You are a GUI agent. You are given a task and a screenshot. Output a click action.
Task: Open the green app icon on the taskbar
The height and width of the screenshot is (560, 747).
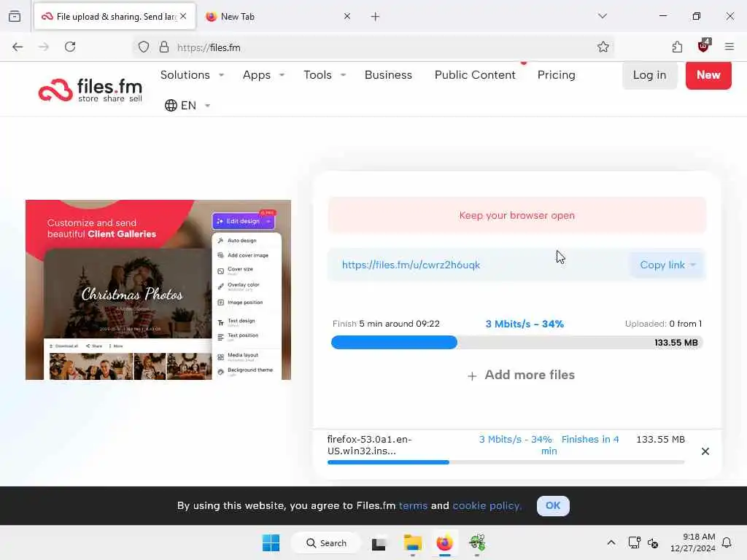(x=477, y=542)
